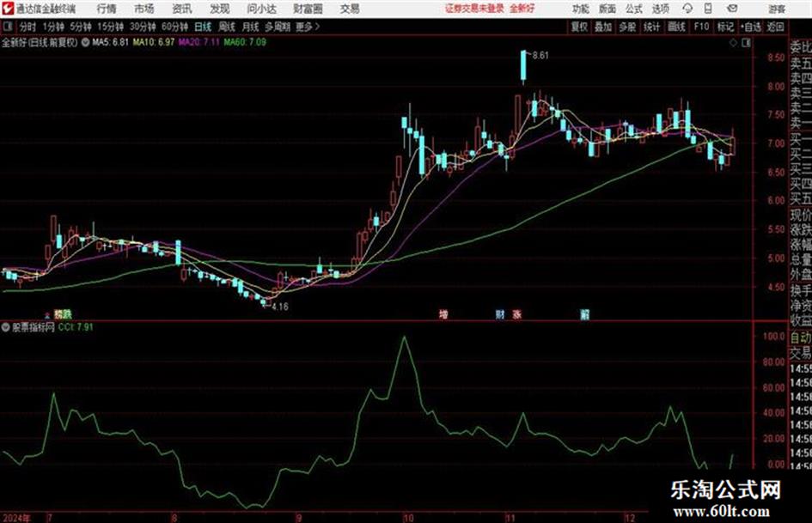The height and width of the screenshot is (523, 812).
Task: Switch to 30分钟 period
Action: pyautogui.click(x=143, y=27)
